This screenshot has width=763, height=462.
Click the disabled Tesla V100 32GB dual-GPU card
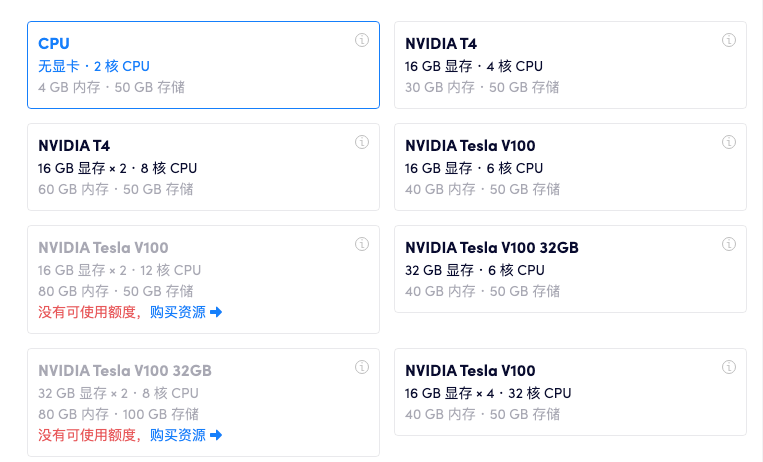pos(203,393)
